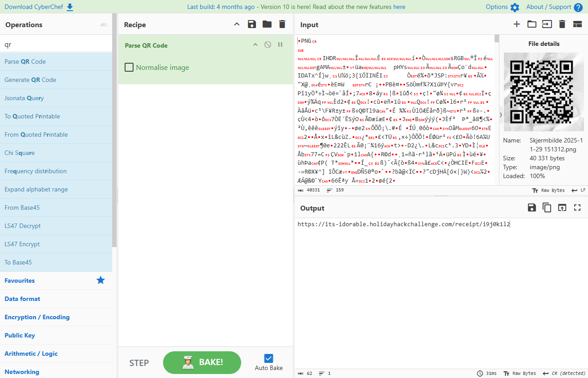Enable the Normalise image checkbox
This screenshot has width=588, height=378.
click(x=129, y=67)
